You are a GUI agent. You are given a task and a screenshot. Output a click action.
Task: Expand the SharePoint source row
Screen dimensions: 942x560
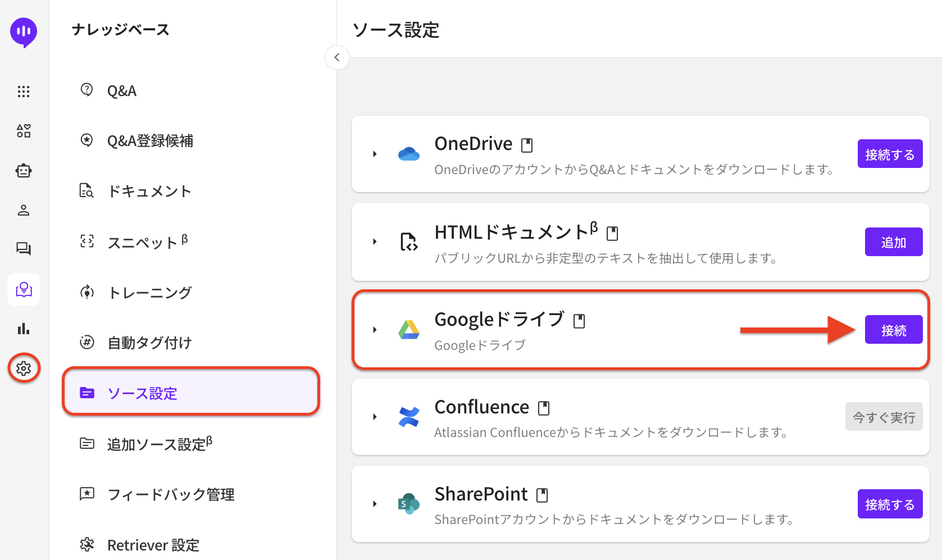coord(375,504)
